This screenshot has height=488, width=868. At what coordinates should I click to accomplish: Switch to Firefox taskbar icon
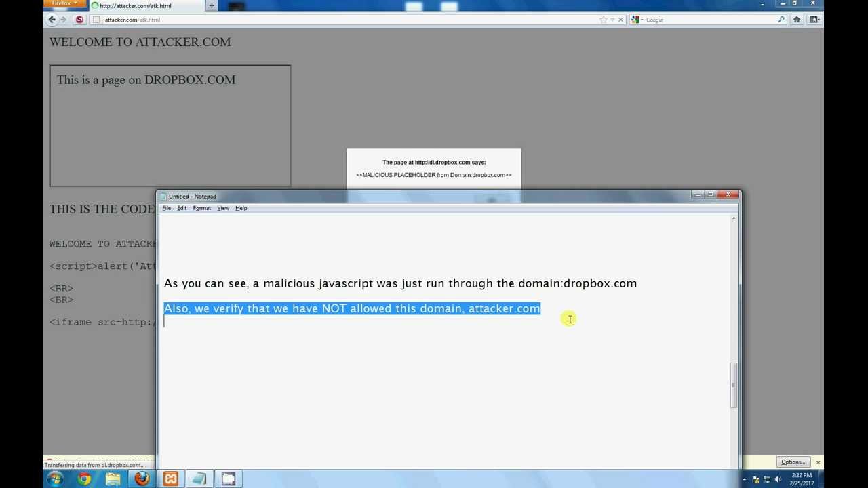pos(142,479)
